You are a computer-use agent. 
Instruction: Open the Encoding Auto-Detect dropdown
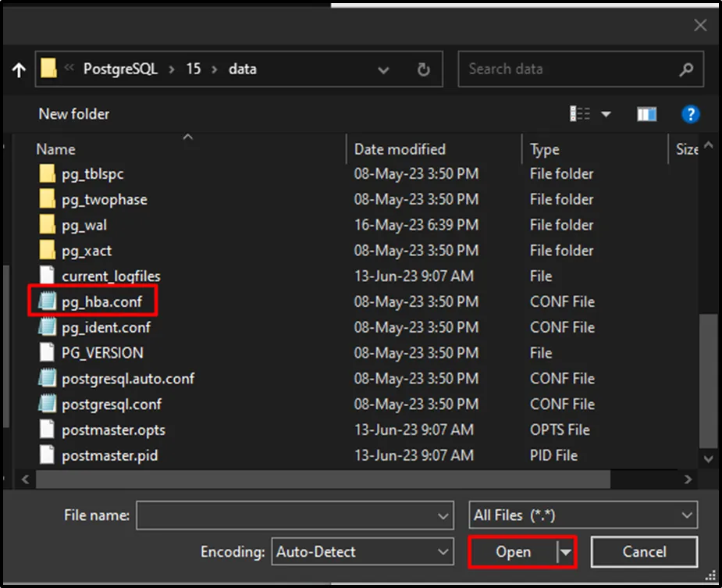pyautogui.click(x=362, y=552)
